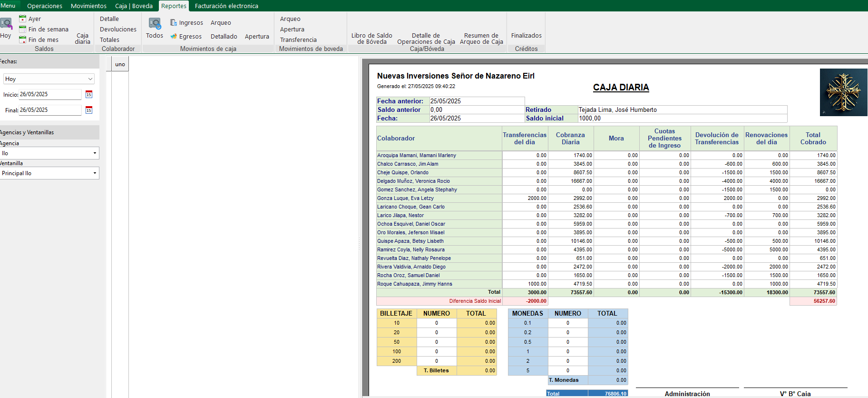
Task: Expand the Hoy date range dropdown
Action: (90, 79)
